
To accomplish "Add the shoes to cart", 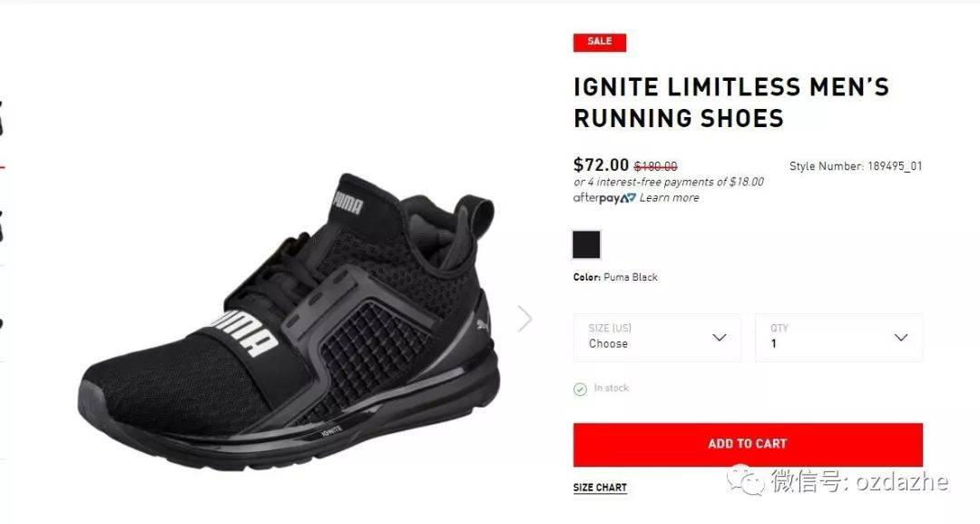I will point(748,445).
